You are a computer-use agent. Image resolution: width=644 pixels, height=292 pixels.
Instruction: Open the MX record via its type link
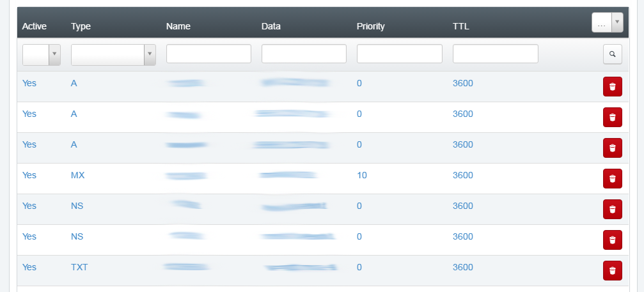pos(77,175)
